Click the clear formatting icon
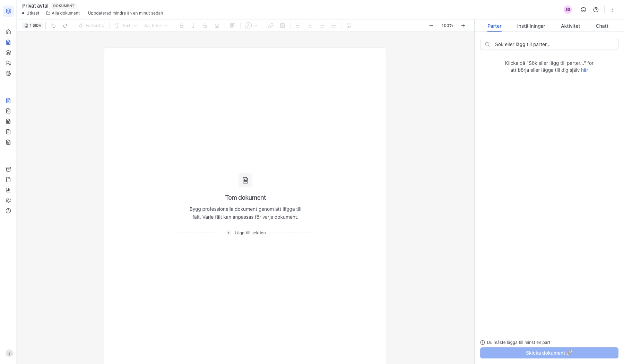Image resolution: width=624 pixels, height=364 pixels. 349,26
